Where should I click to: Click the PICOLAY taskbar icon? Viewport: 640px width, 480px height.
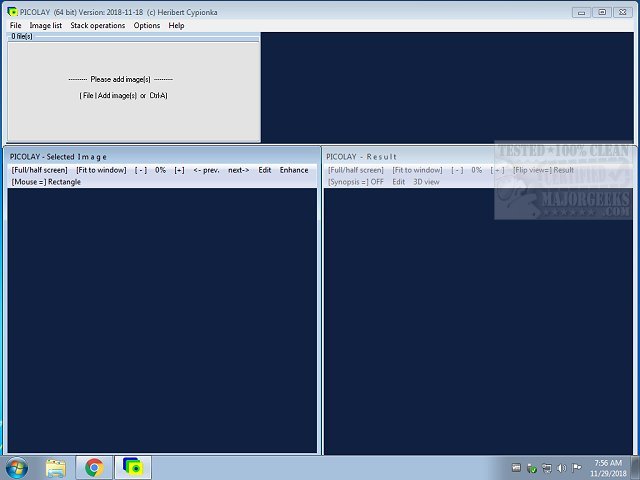pos(132,467)
